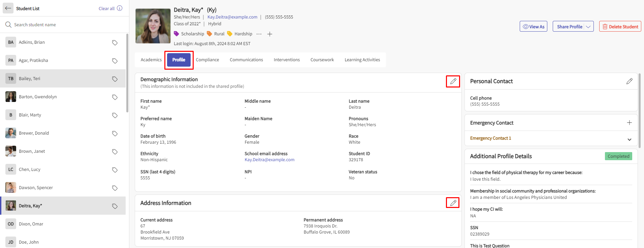Image resolution: width=644 pixels, height=248 pixels.
Task: Click the Clear all link
Action: click(106, 9)
